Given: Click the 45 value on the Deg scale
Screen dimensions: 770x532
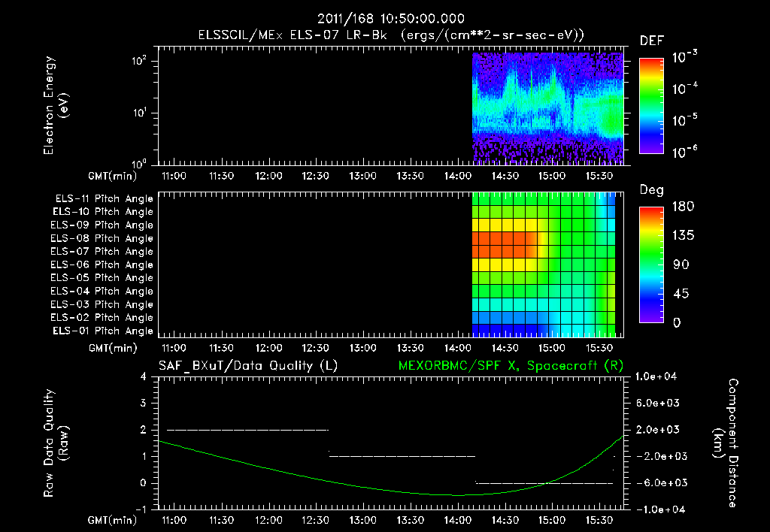Looking at the screenshot, I should 681,294.
